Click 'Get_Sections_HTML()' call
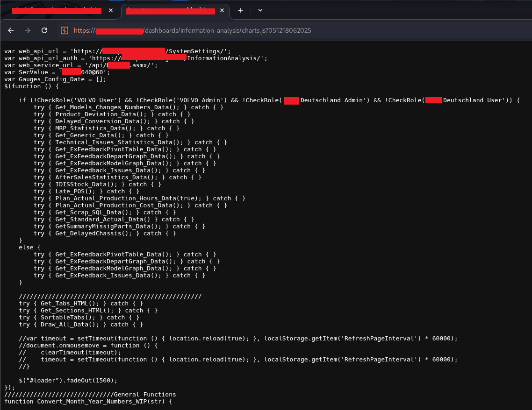Image resolution: width=532 pixels, height=410 pixels. [x=77, y=311]
